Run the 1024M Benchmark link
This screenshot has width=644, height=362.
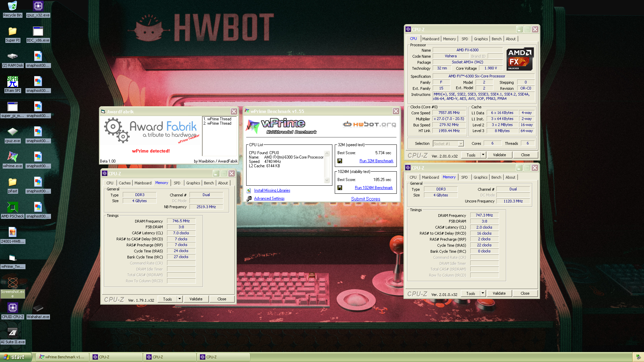tap(374, 188)
